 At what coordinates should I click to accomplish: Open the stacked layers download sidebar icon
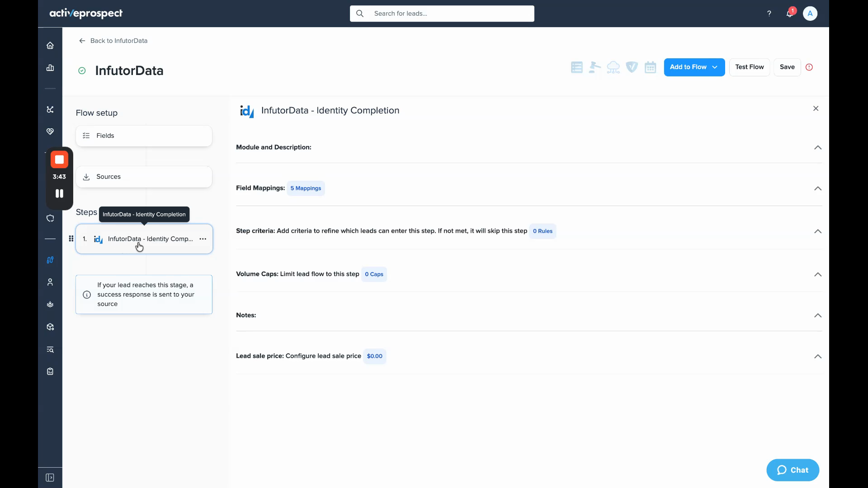(50, 305)
